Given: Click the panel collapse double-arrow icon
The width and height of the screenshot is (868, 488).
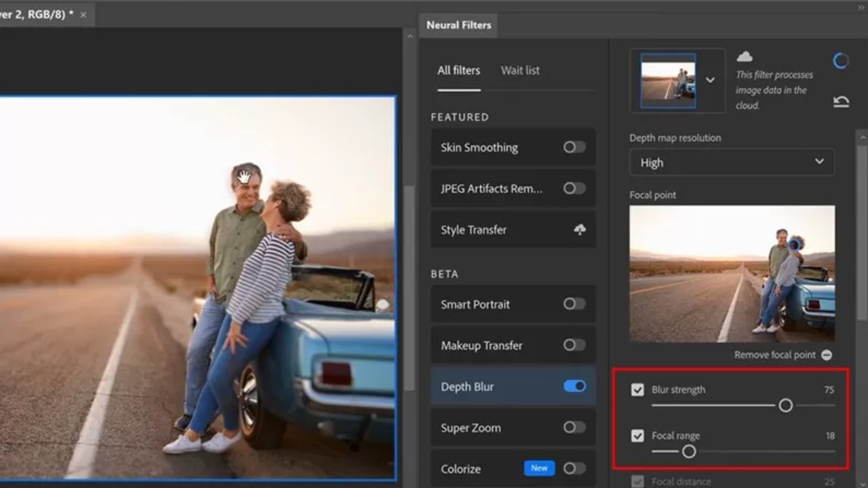Looking at the screenshot, I should (x=860, y=7).
